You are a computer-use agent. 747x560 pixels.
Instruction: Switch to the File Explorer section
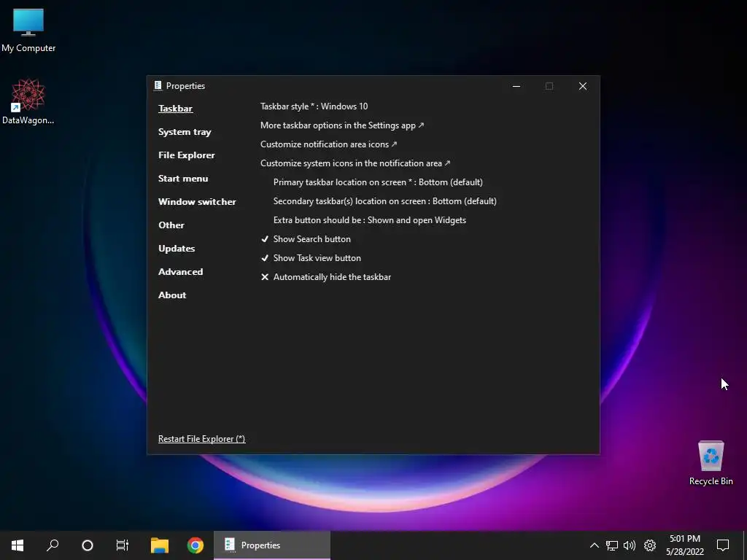pos(186,155)
